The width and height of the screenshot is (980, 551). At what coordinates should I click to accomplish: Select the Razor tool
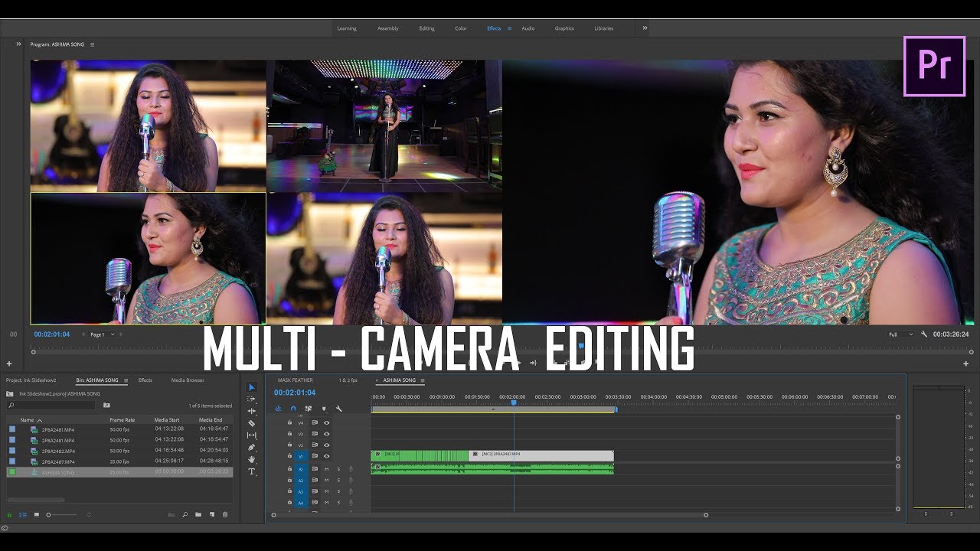tap(251, 423)
